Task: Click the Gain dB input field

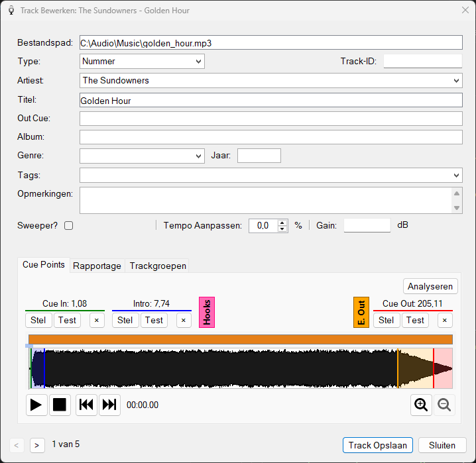Action: (x=367, y=226)
